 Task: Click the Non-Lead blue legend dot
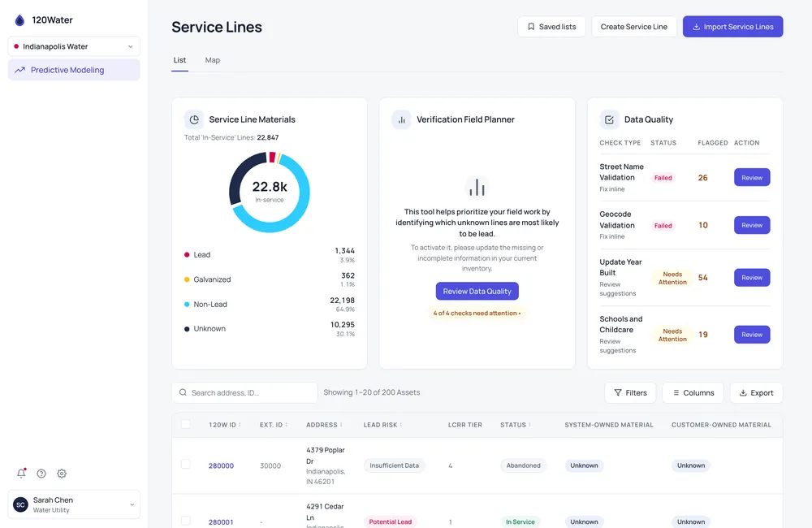pyautogui.click(x=187, y=304)
